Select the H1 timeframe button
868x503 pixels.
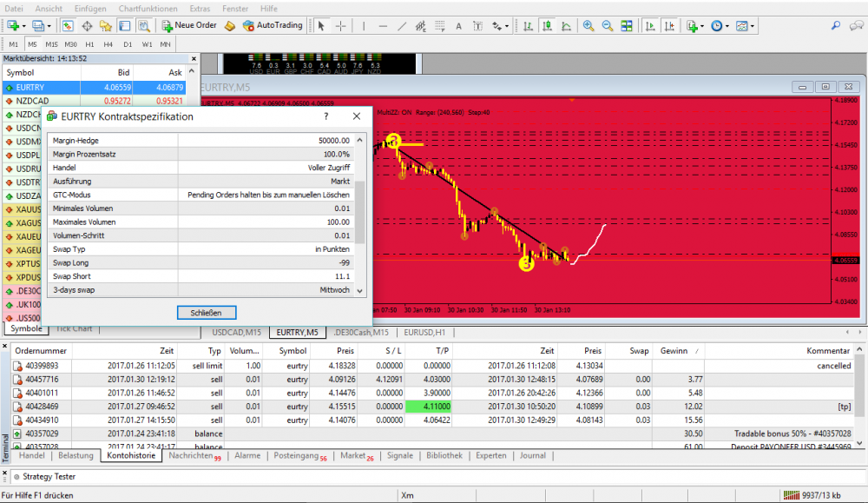coord(89,43)
